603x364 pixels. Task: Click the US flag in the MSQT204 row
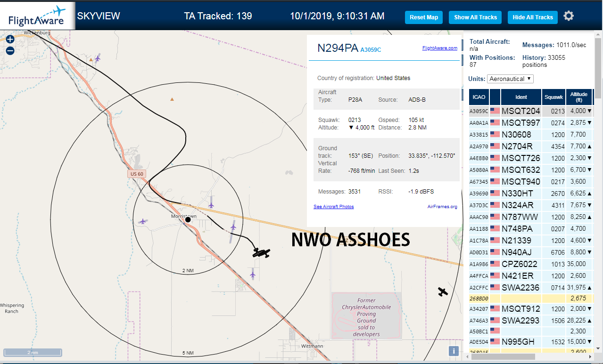click(495, 111)
